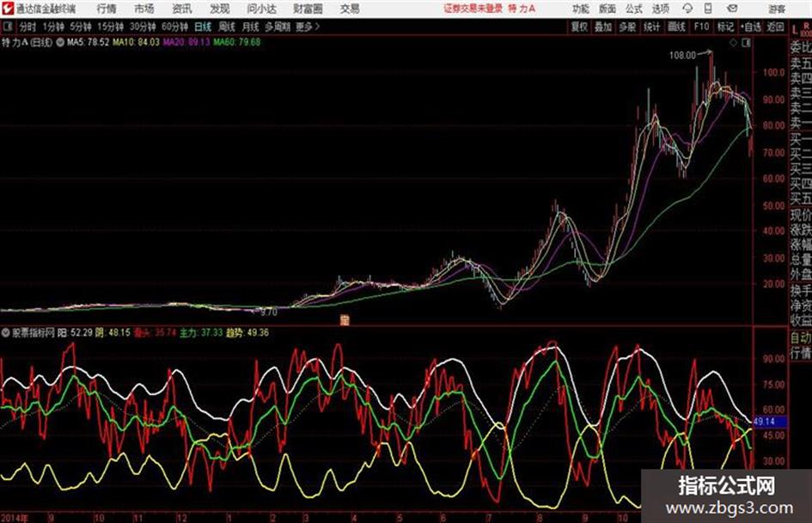Click the 趋势: 49.36 indicator value
Screen dimensions: 812x523
tap(247, 332)
